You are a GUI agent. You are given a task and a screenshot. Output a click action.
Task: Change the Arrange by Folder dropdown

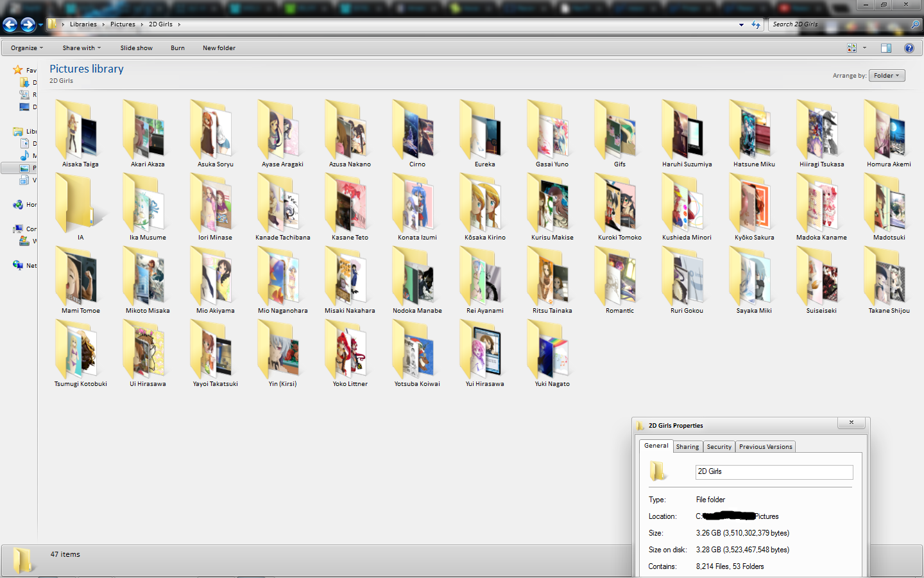887,76
